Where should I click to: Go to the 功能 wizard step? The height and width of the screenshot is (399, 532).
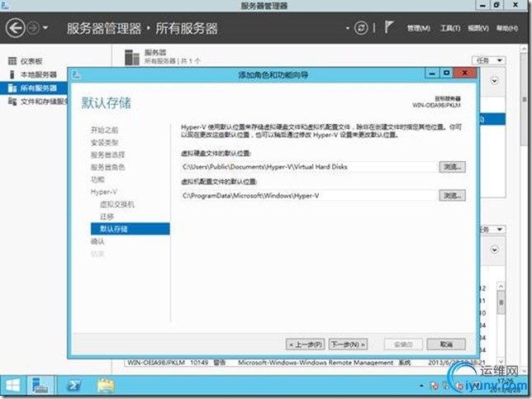click(x=97, y=179)
